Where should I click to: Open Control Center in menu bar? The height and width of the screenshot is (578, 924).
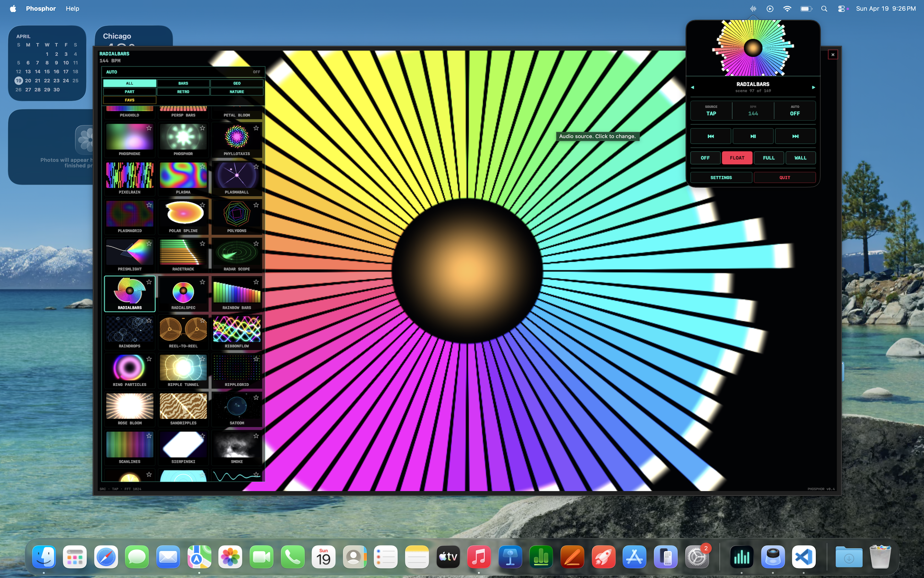[x=842, y=8]
